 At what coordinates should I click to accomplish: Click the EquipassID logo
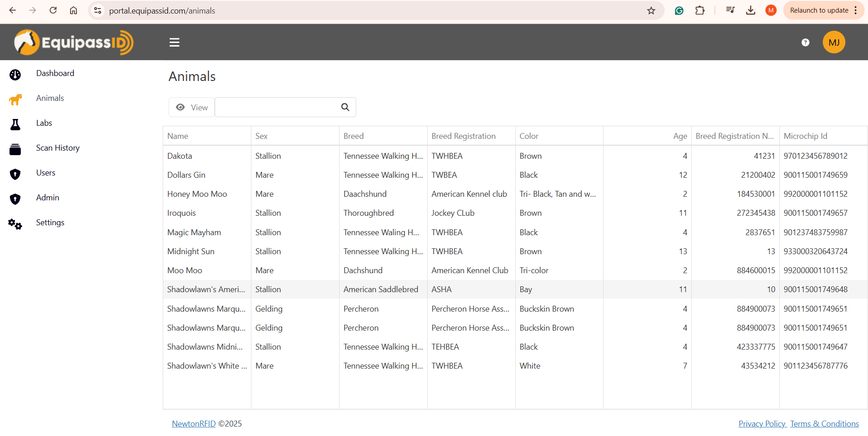(74, 43)
